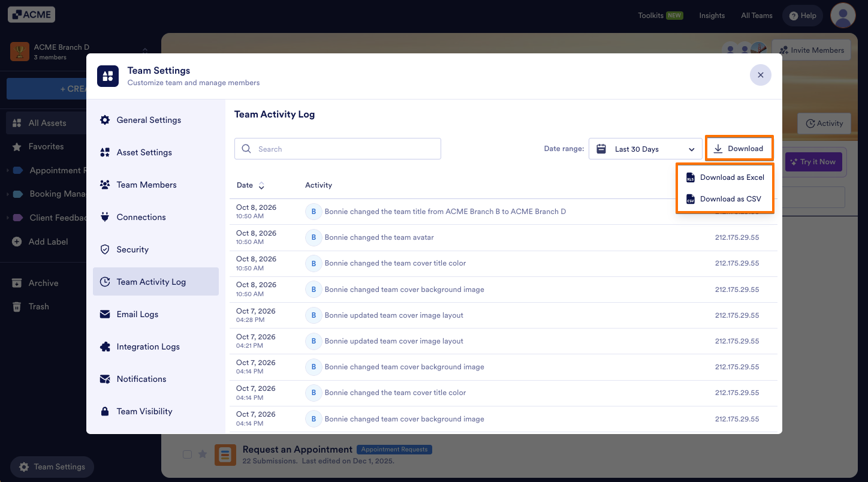Click the Security shield icon
The image size is (868, 482).
(105, 249)
